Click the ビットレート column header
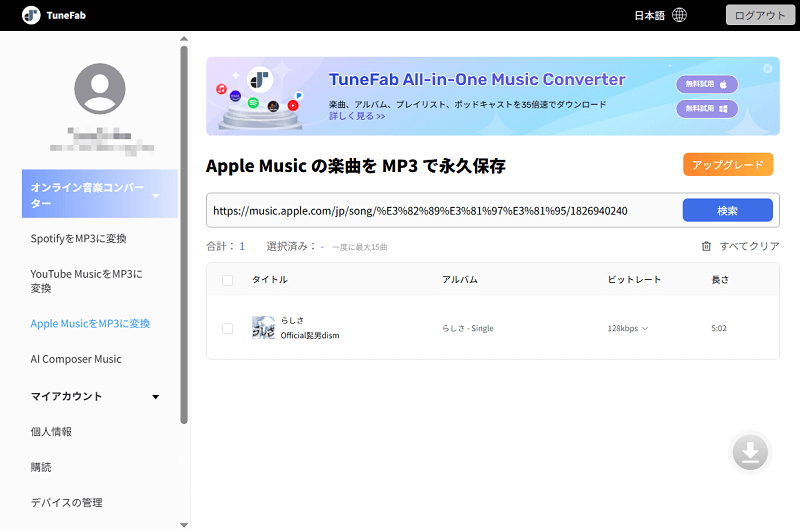 click(634, 280)
